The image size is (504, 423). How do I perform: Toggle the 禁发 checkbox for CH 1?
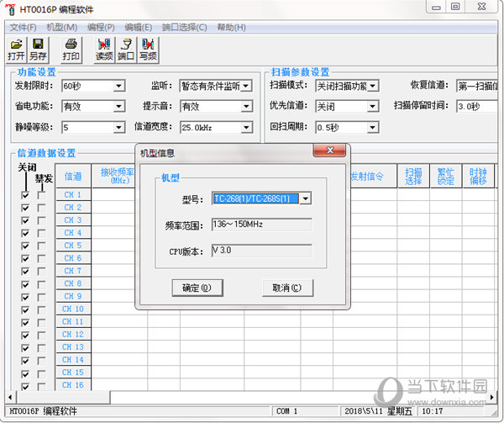point(41,195)
